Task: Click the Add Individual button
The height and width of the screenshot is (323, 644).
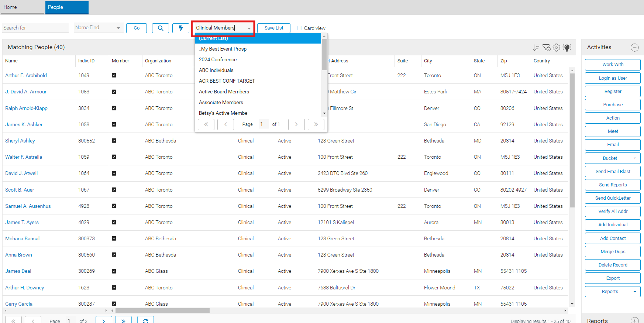Action: pos(613,225)
